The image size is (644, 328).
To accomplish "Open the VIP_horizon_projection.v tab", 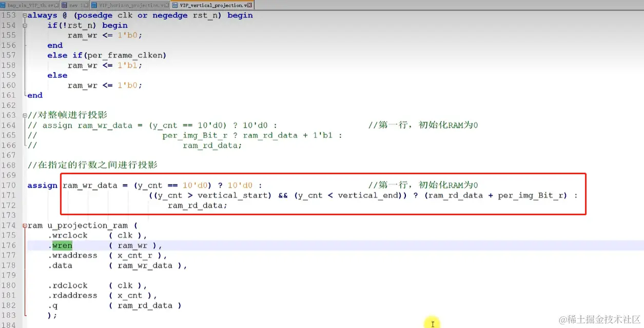I will click(130, 5).
